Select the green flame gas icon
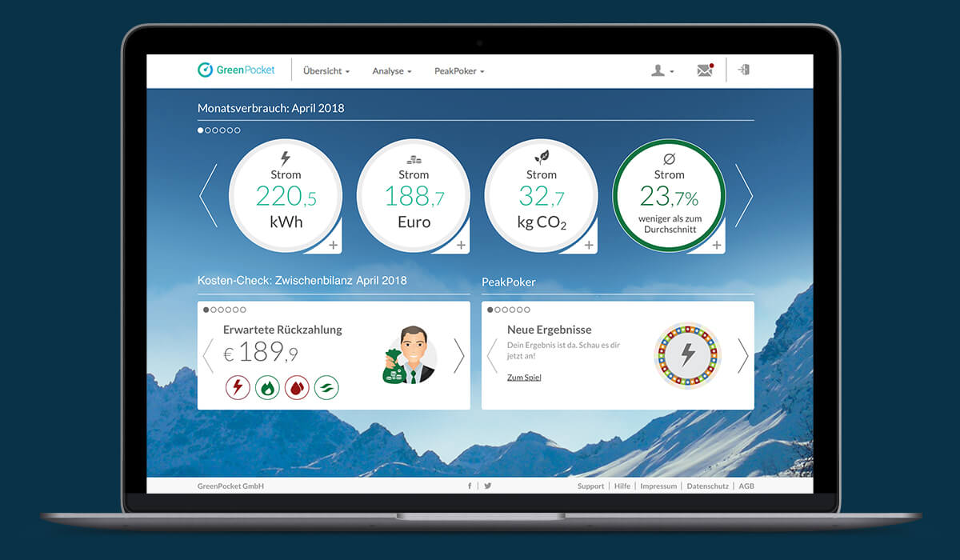This screenshot has width=960, height=560. click(267, 388)
